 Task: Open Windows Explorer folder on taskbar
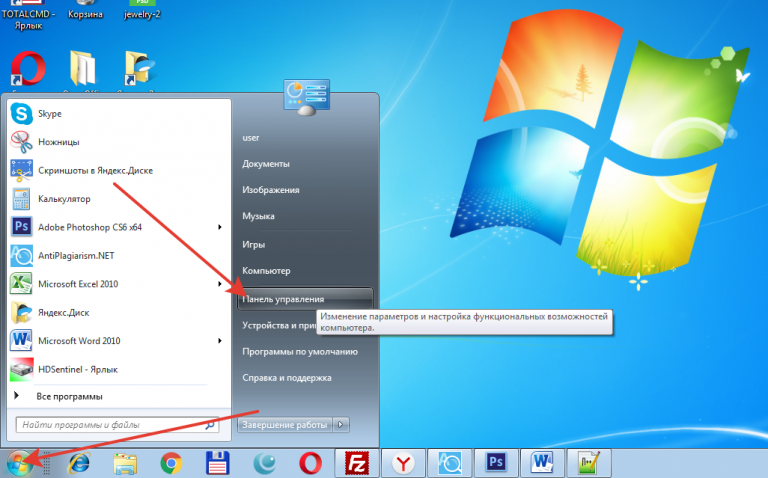pyautogui.click(x=125, y=463)
